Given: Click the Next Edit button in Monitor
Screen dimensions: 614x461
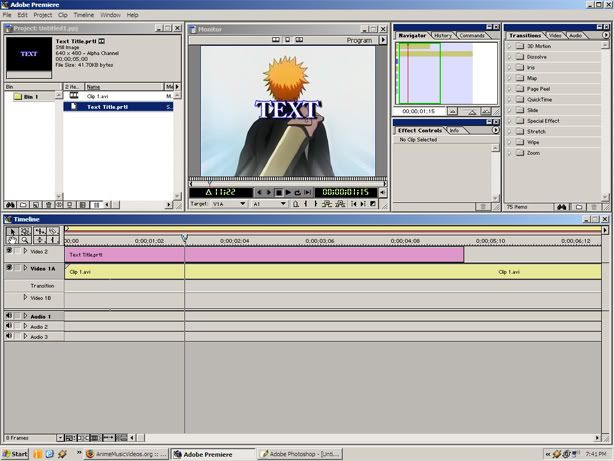Looking at the screenshot, I should click(x=363, y=204).
